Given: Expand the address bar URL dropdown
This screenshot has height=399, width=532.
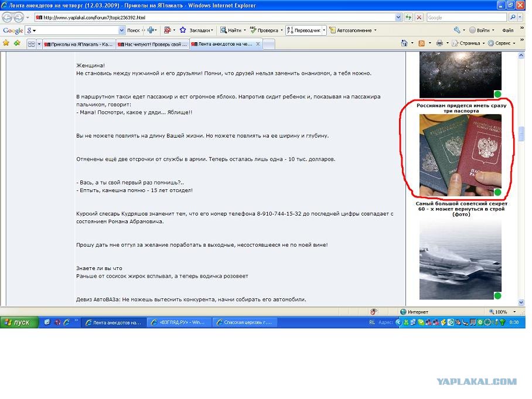Looking at the screenshot, I should coord(398,18).
